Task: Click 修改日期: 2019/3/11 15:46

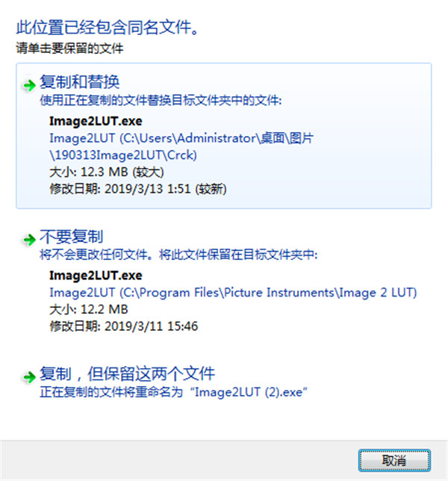Action: (124, 326)
